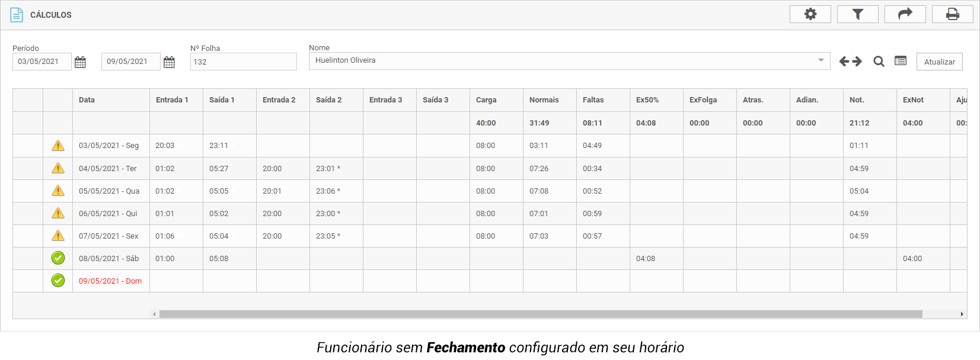
Task: Click the share arrow button
Action: (x=905, y=14)
